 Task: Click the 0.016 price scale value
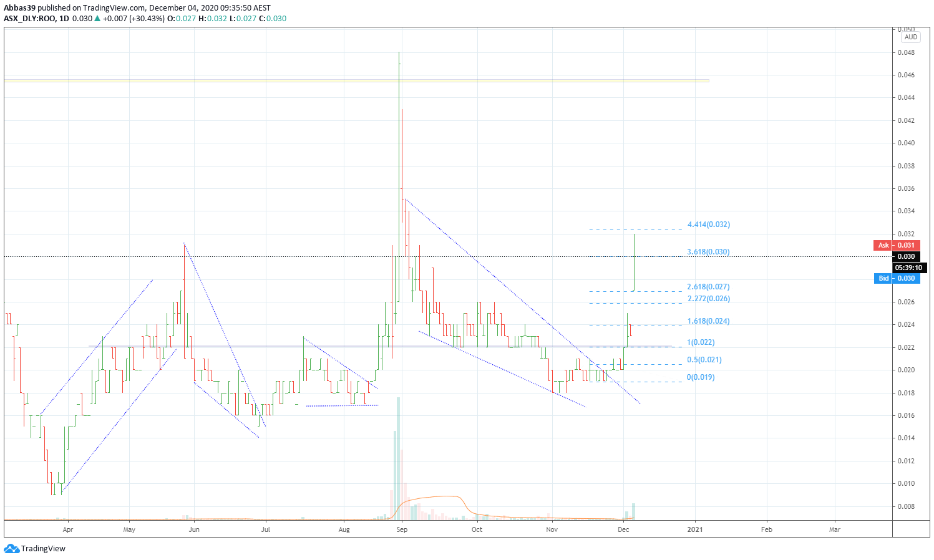906,415
